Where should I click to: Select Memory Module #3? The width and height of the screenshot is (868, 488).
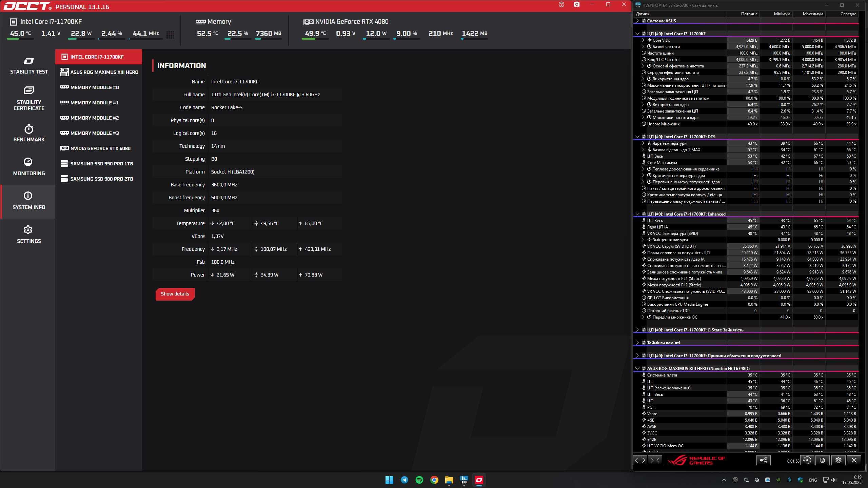[99, 133]
